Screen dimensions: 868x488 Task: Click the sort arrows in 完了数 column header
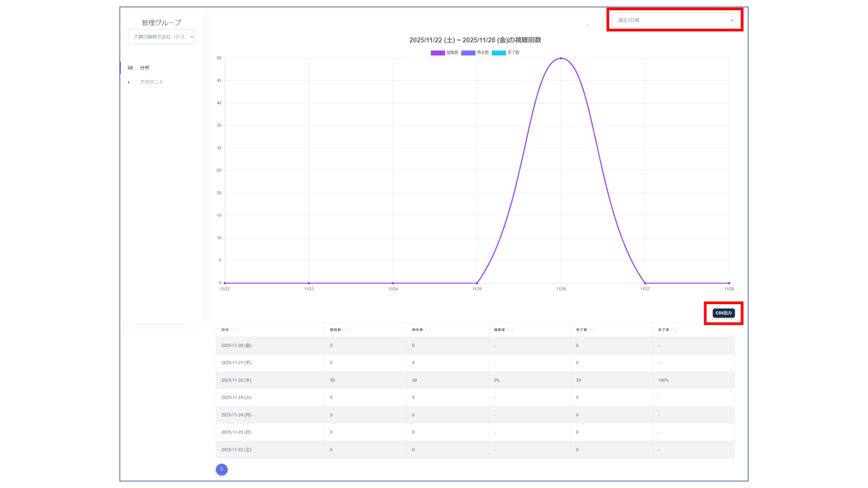592,330
